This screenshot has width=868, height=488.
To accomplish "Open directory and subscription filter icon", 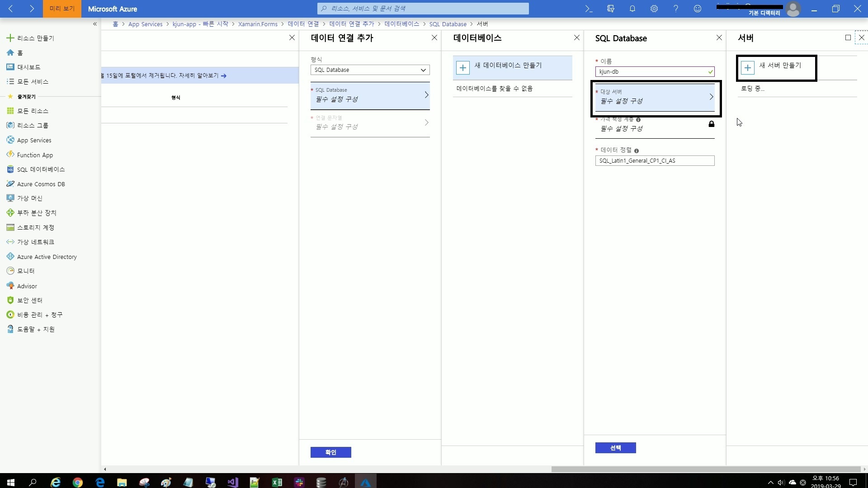I will pos(611,9).
